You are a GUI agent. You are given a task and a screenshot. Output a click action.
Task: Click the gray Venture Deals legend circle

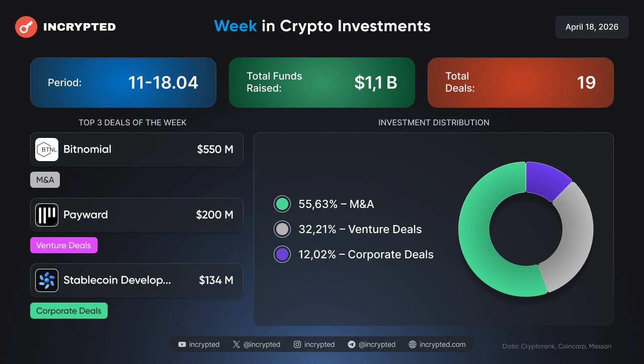pos(282,230)
